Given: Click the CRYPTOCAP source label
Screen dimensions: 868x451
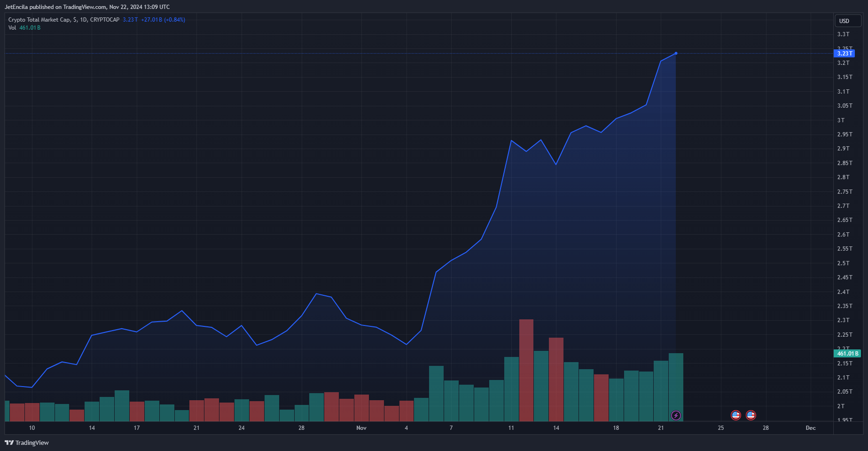Looking at the screenshot, I should point(105,20).
